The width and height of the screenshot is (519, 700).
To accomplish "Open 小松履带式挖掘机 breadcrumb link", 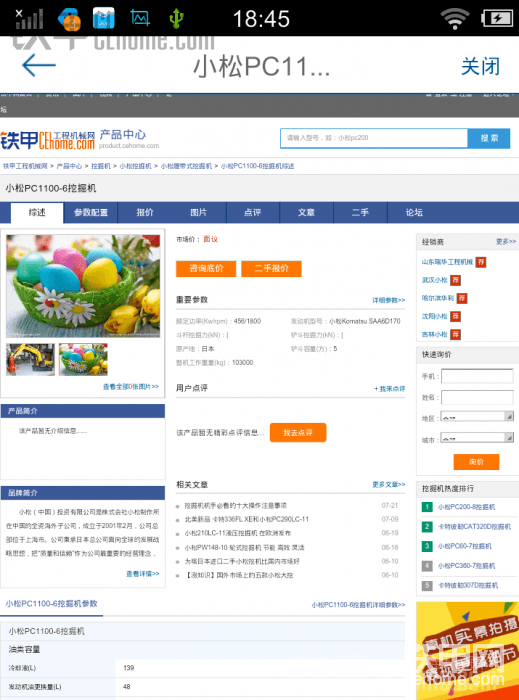I will pyautogui.click(x=186, y=166).
